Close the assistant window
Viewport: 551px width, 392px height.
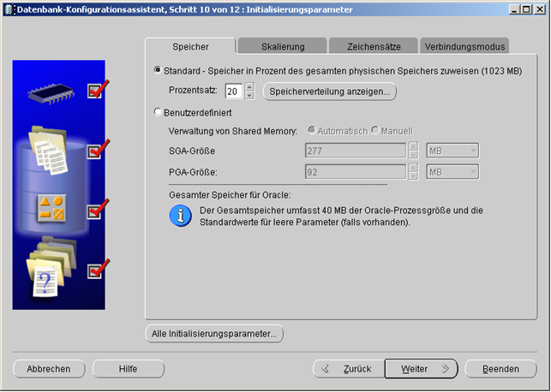539,9
